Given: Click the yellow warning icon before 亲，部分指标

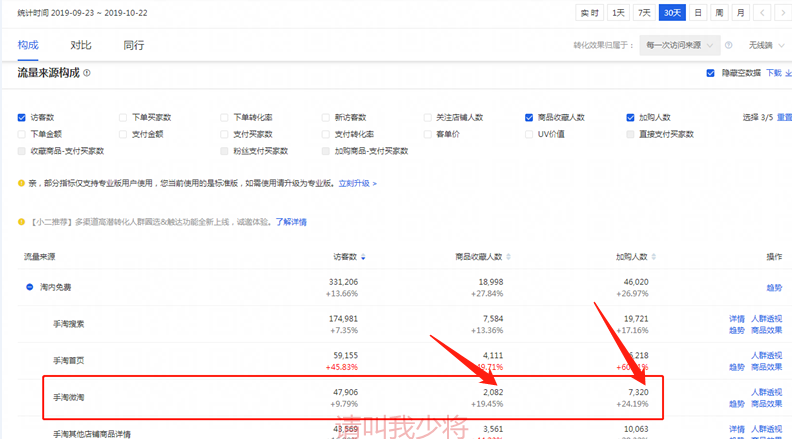Looking at the screenshot, I should [x=22, y=184].
